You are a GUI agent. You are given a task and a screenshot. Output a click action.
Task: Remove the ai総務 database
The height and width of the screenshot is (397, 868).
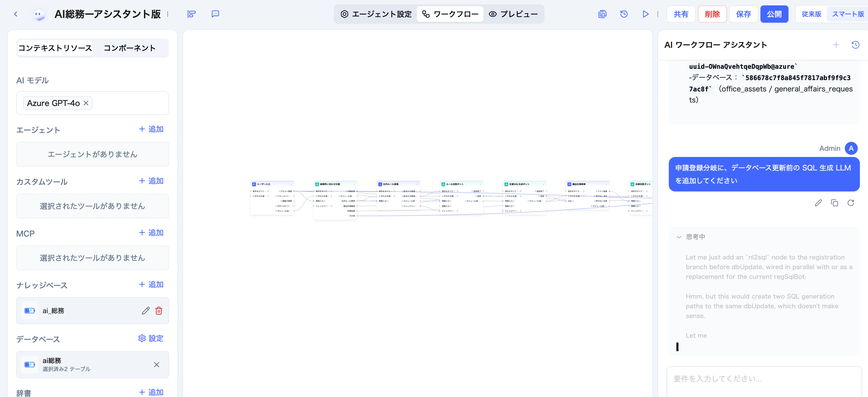click(157, 365)
